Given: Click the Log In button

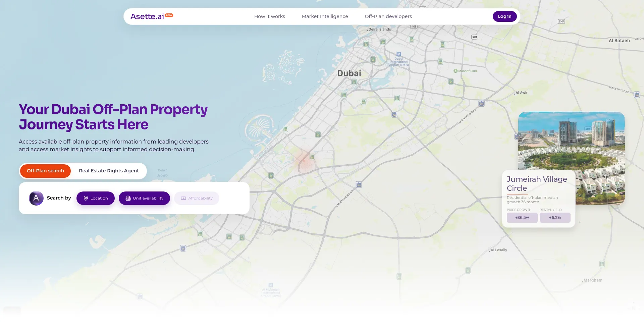Looking at the screenshot, I should pyautogui.click(x=505, y=16).
